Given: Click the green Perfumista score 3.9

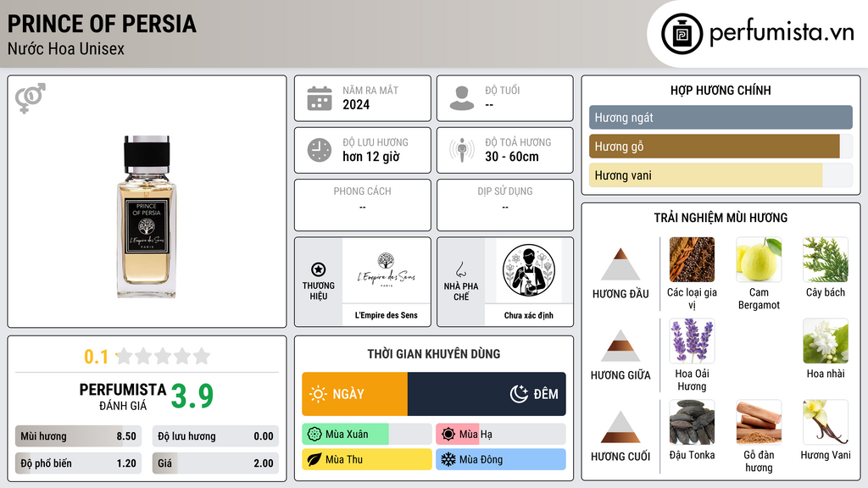Looking at the screenshot, I should [192, 396].
